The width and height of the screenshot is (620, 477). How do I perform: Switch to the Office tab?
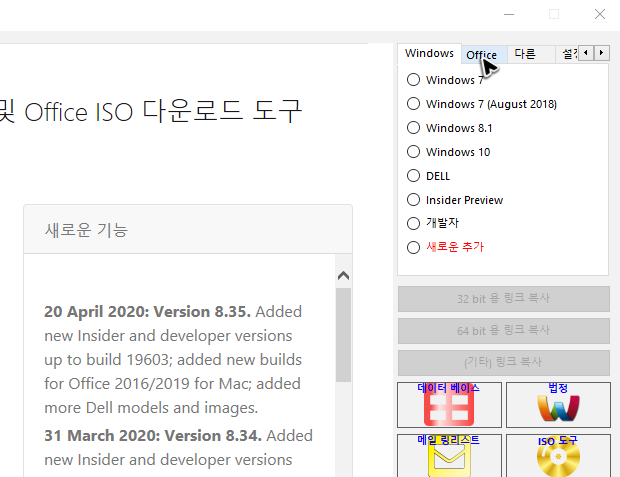click(x=482, y=55)
